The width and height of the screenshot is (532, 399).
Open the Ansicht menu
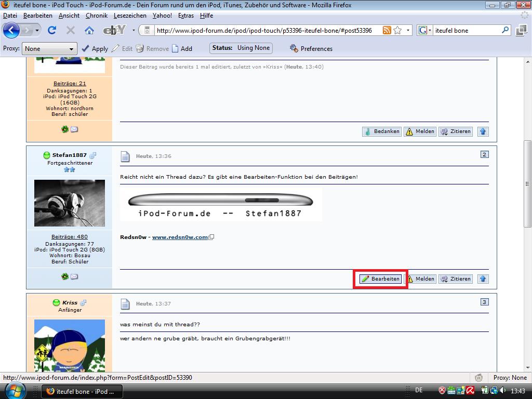(69, 16)
